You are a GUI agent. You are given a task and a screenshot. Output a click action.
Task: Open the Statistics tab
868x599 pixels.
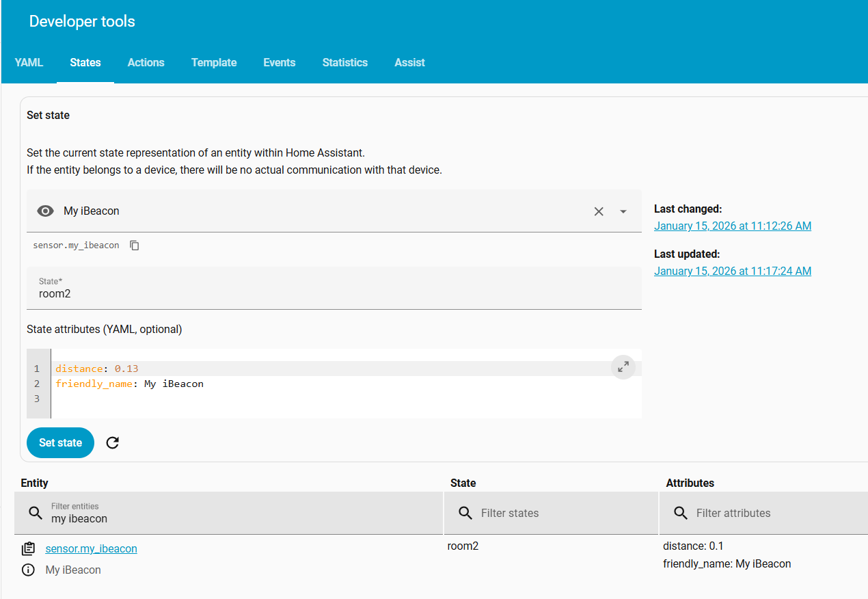point(345,62)
